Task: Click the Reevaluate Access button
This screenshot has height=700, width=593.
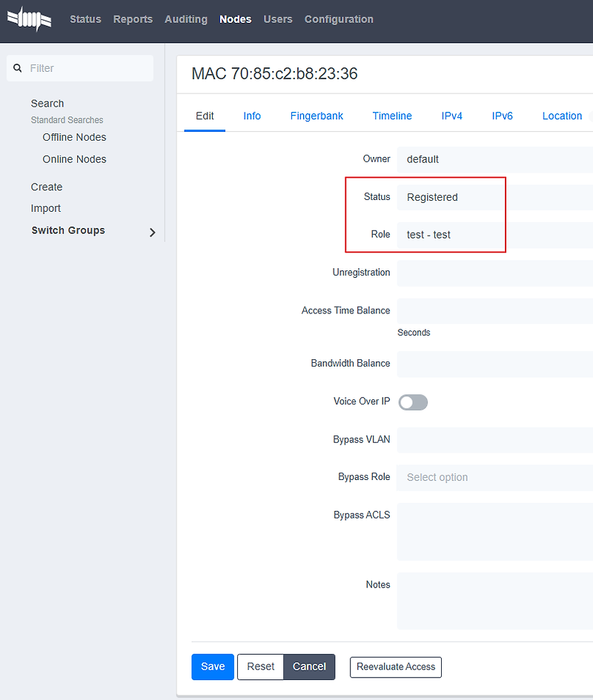Action: point(396,667)
